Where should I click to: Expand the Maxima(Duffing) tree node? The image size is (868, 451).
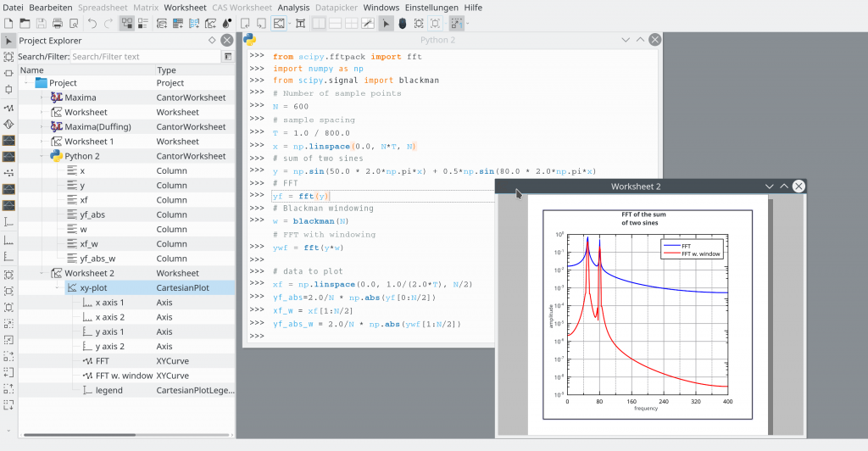click(x=42, y=127)
